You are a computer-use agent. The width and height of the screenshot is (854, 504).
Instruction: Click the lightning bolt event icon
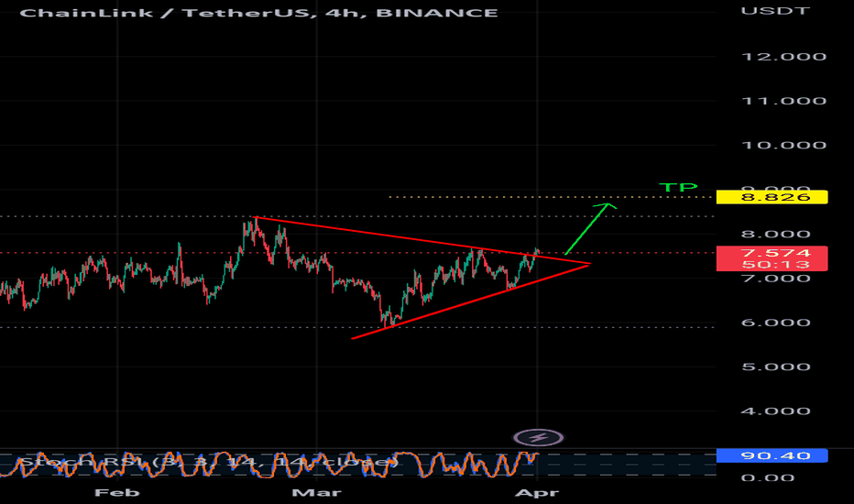click(x=539, y=437)
